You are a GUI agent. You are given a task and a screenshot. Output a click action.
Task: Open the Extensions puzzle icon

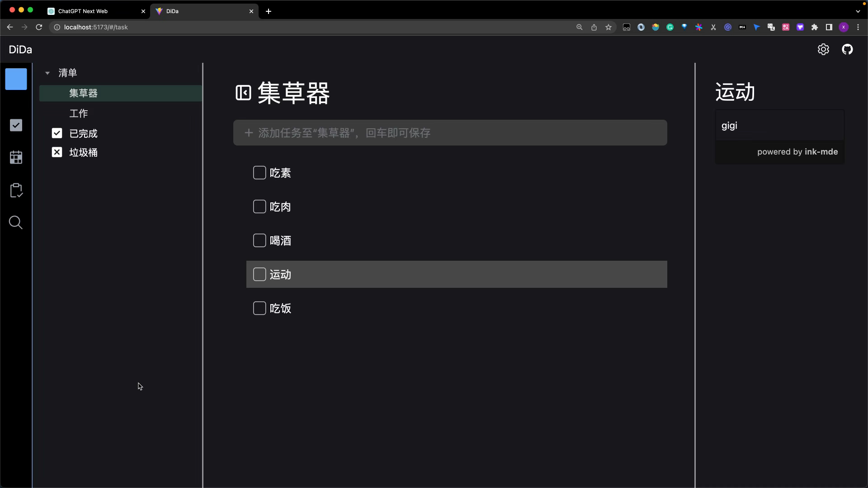click(x=815, y=27)
